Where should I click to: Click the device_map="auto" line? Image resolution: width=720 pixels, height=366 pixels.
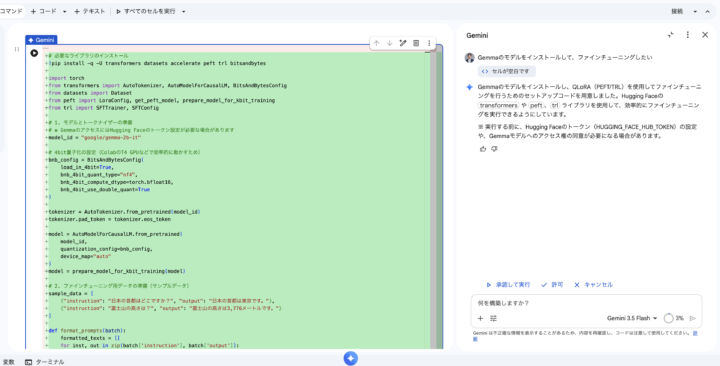85,256
